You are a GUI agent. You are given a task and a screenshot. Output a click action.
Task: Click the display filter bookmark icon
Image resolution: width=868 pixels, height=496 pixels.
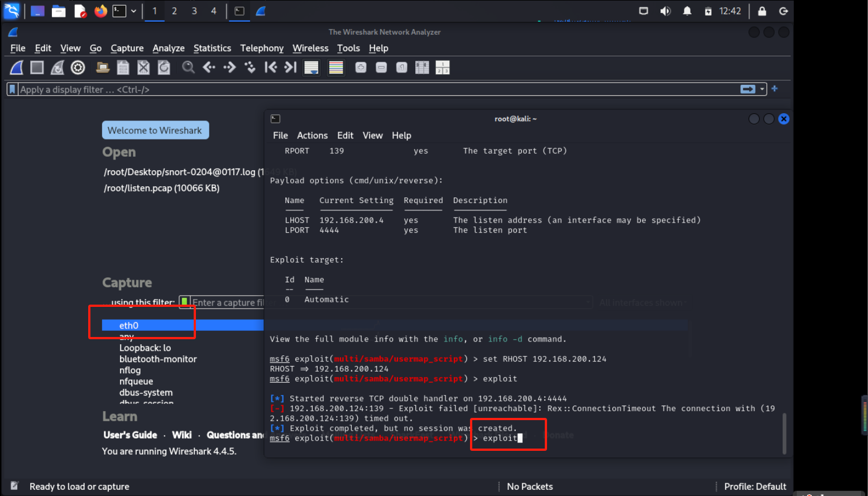click(x=12, y=89)
